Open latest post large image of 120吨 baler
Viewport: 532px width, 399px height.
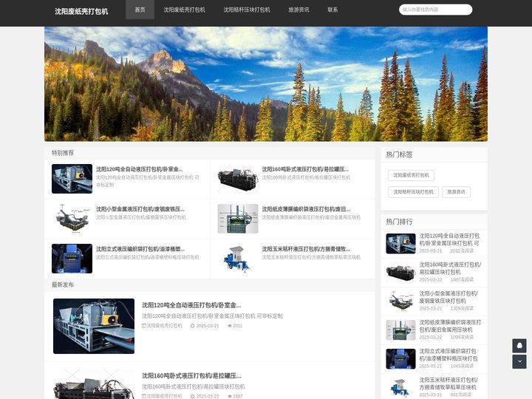coord(94,326)
